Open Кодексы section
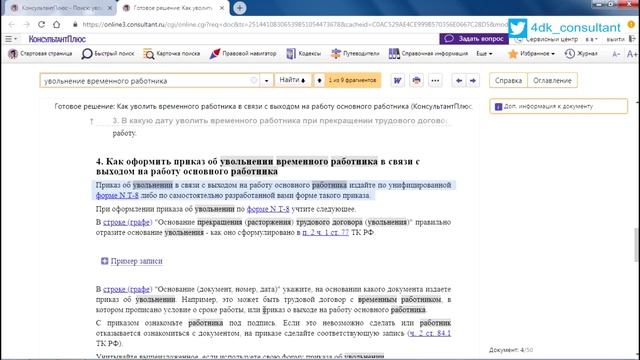 point(303,53)
